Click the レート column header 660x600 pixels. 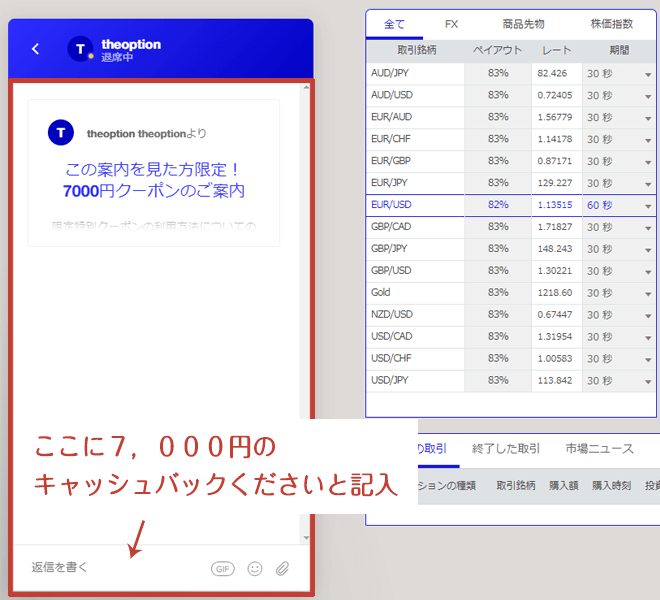[556, 51]
